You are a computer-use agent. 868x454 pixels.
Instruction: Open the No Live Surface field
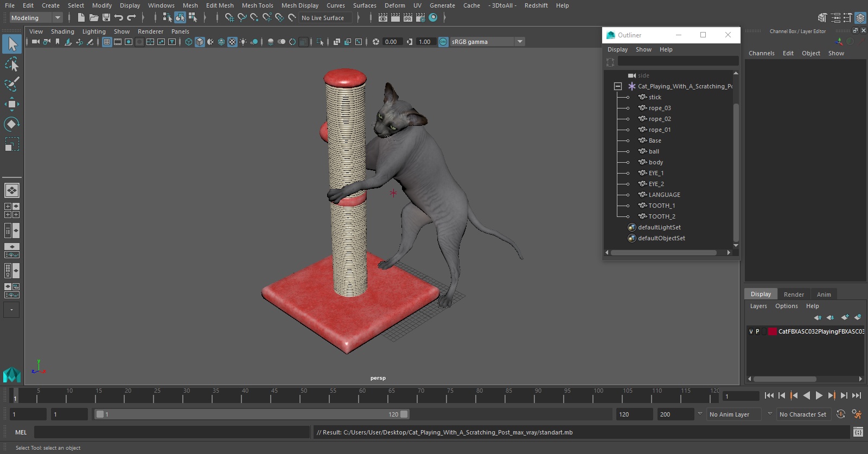point(325,18)
